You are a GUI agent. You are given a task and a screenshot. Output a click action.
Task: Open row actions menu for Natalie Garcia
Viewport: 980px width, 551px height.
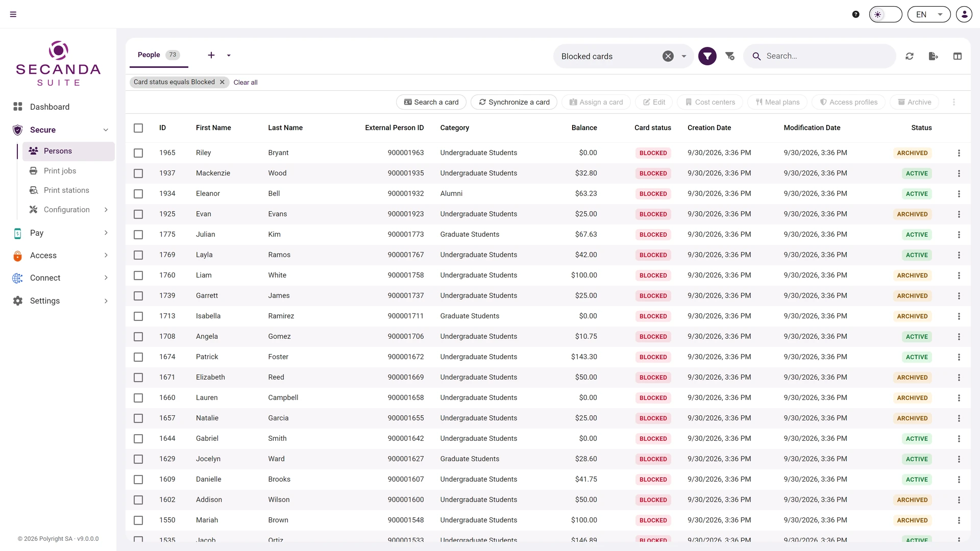click(959, 418)
